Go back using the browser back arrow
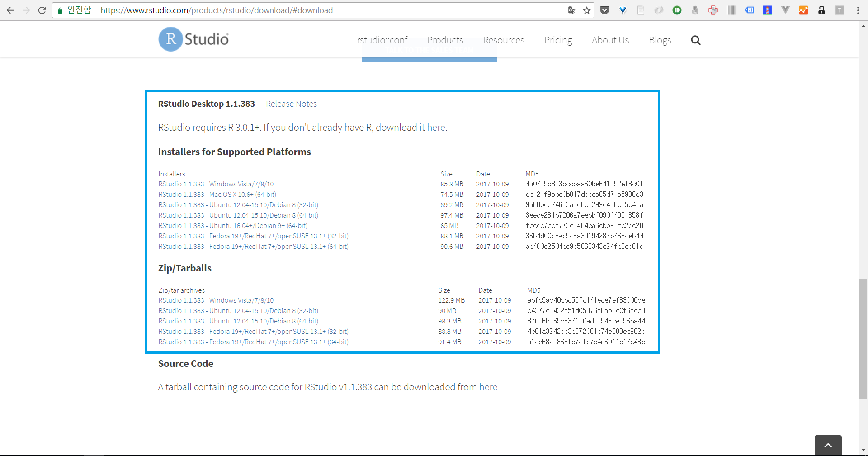The height and width of the screenshot is (456, 868). [x=10, y=10]
